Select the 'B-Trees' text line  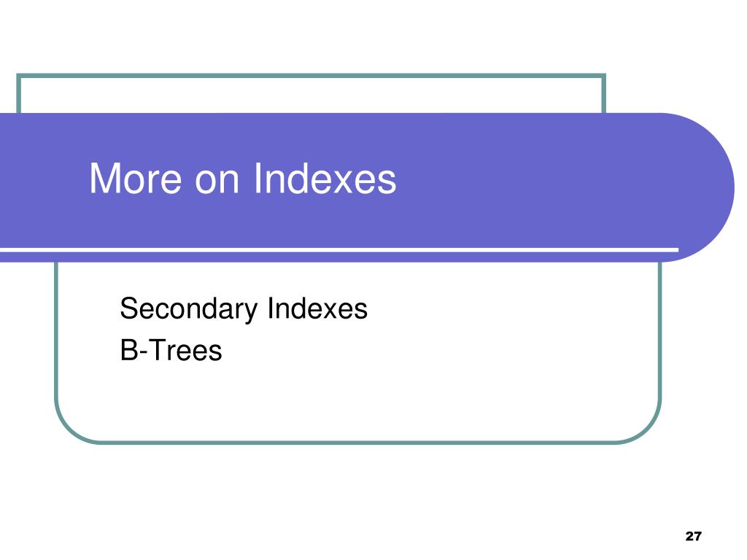[171, 351]
